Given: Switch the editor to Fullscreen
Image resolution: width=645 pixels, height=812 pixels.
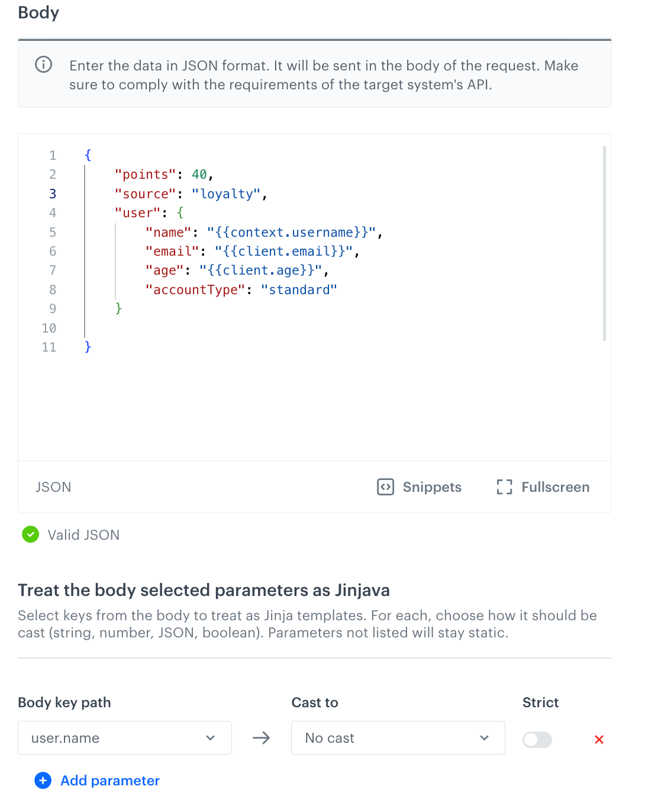Looking at the screenshot, I should 555,487.
